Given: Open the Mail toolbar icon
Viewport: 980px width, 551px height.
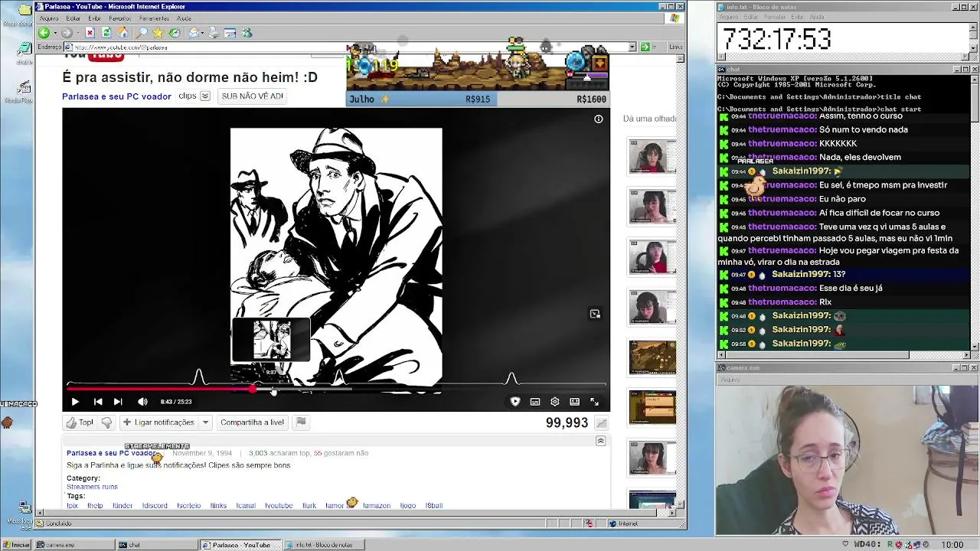Looking at the screenshot, I should coord(194,33).
